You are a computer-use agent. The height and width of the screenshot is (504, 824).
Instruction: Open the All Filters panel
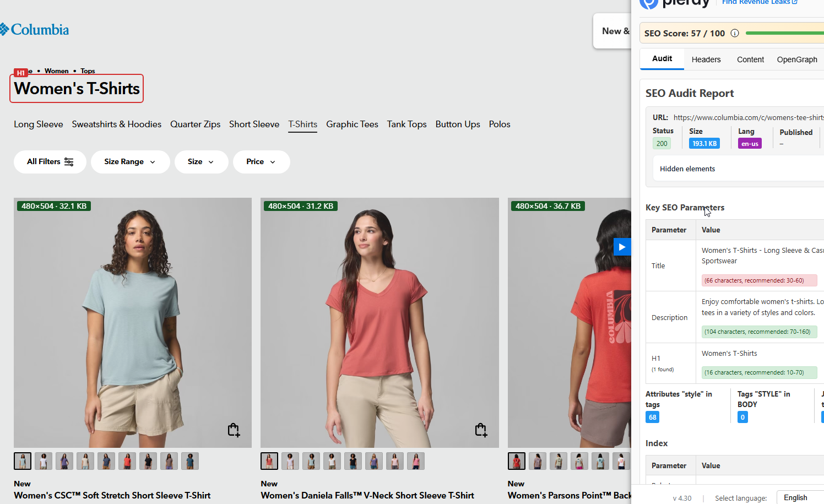[x=50, y=162]
